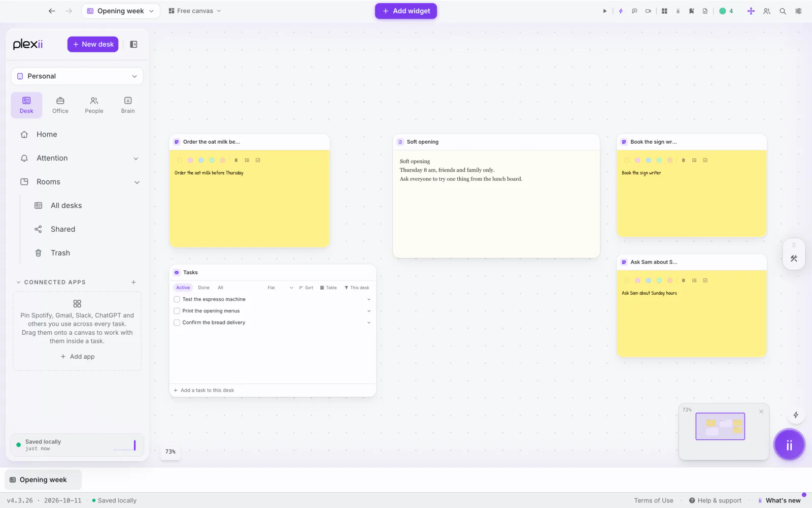
Task: Go back with the left arrow
Action: (x=52, y=11)
